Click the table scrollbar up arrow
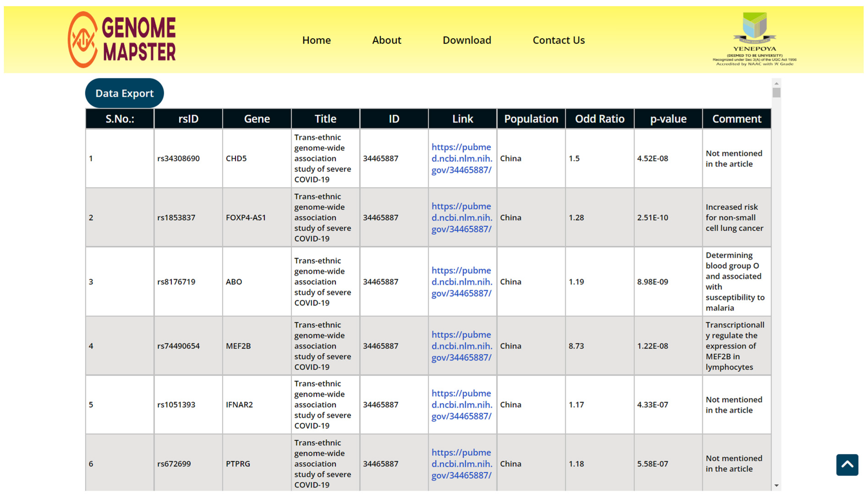This screenshot has width=868, height=496. tap(776, 83)
